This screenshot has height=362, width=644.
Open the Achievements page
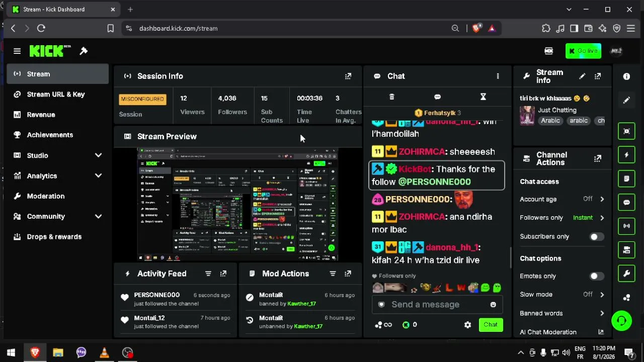[x=58, y=135]
